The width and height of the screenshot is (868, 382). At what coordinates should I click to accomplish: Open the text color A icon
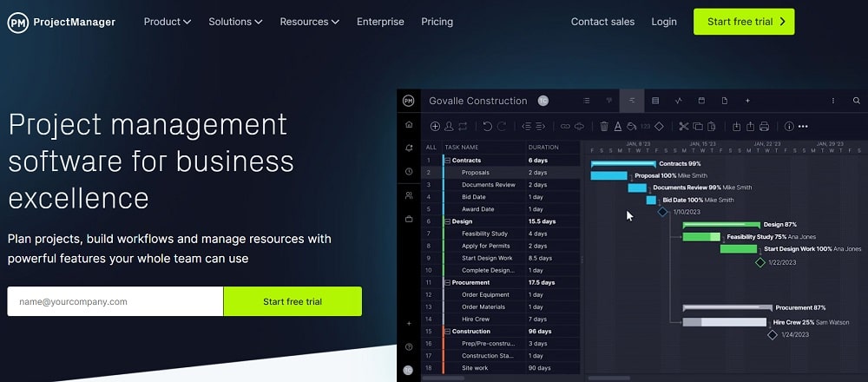coord(618,126)
